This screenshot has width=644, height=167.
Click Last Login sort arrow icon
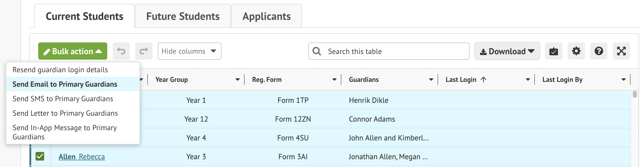[484, 79]
